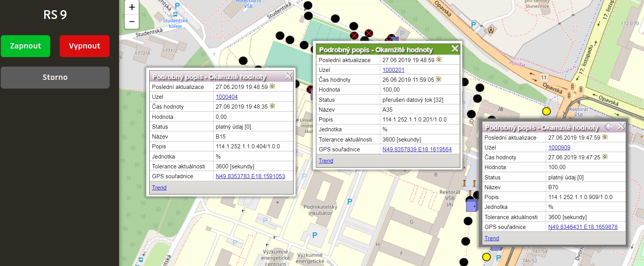Open node link 1000404
644x266 pixels.
(x=227, y=97)
